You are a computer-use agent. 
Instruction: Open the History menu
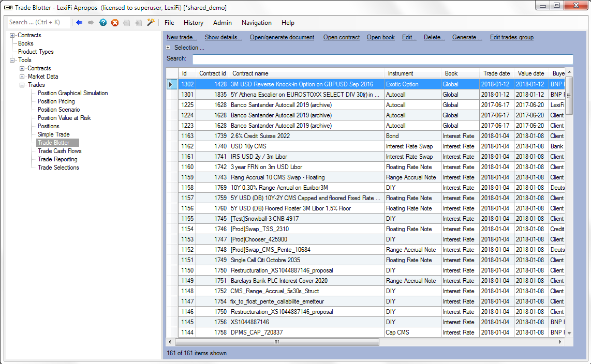tap(194, 23)
